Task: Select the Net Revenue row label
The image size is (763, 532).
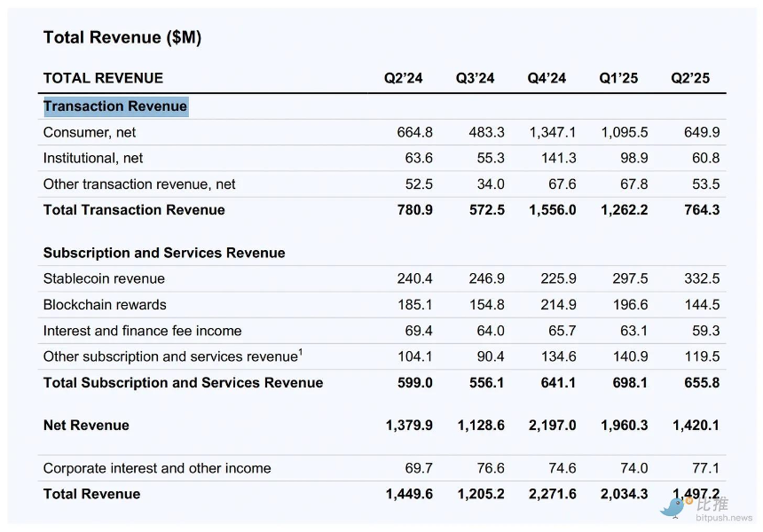Action: (86, 425)
